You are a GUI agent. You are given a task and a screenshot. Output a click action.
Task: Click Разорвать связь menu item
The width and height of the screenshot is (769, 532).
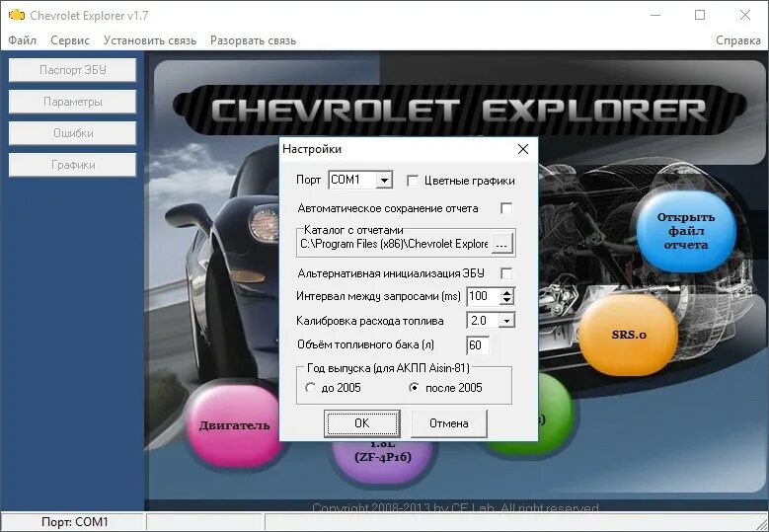point(253,40)
